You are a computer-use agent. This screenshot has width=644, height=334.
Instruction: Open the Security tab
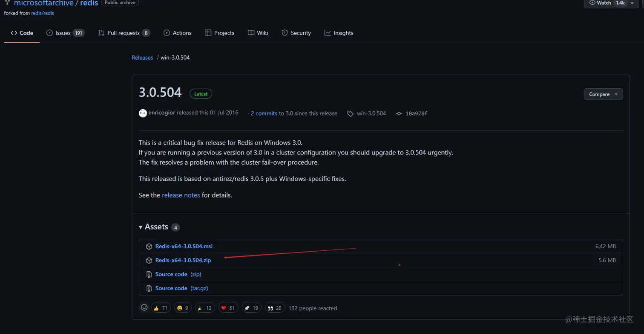[x=296, y=33]
